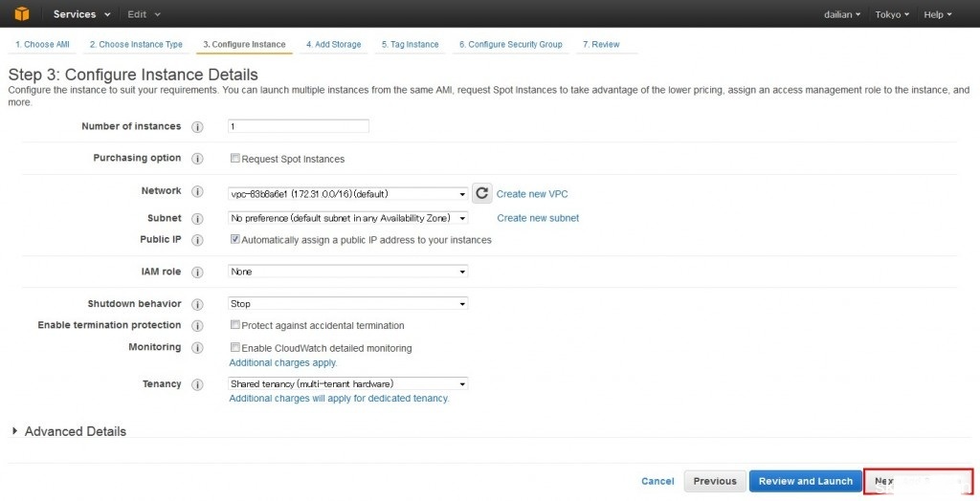Click info icon beside Tenancy
The height and width of the screenshot is (501, 980).
(x=198, y=384)
